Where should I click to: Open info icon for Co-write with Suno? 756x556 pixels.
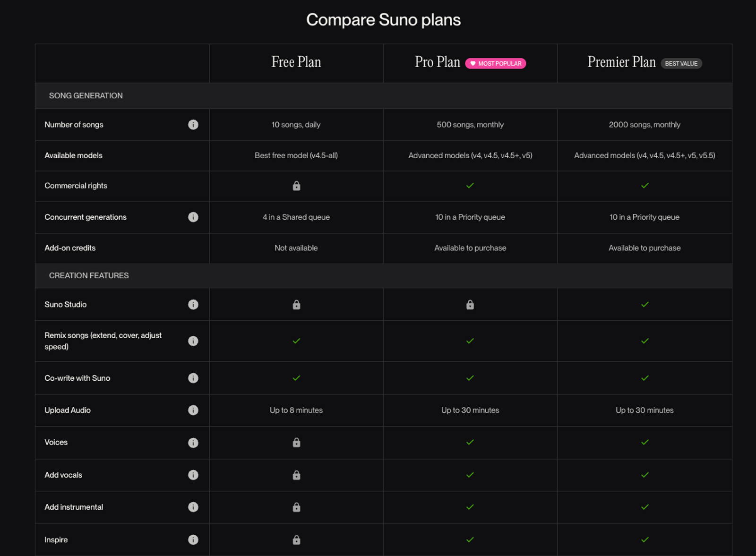pyautogui.click(x=193, y=378)
